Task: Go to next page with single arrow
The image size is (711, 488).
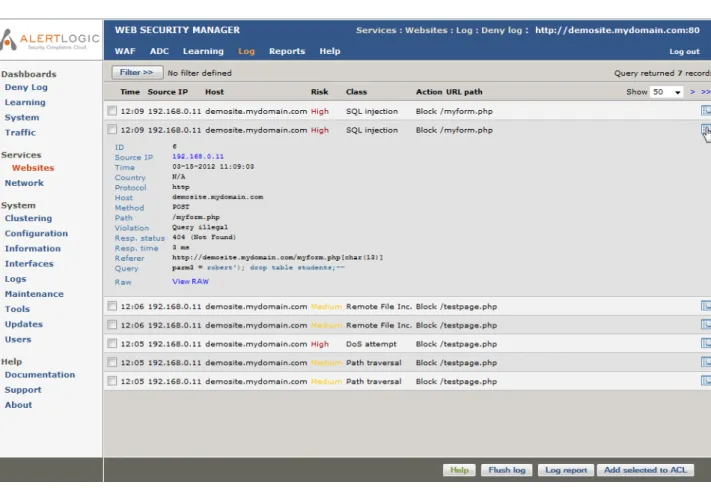Action: tap(692, 92)
